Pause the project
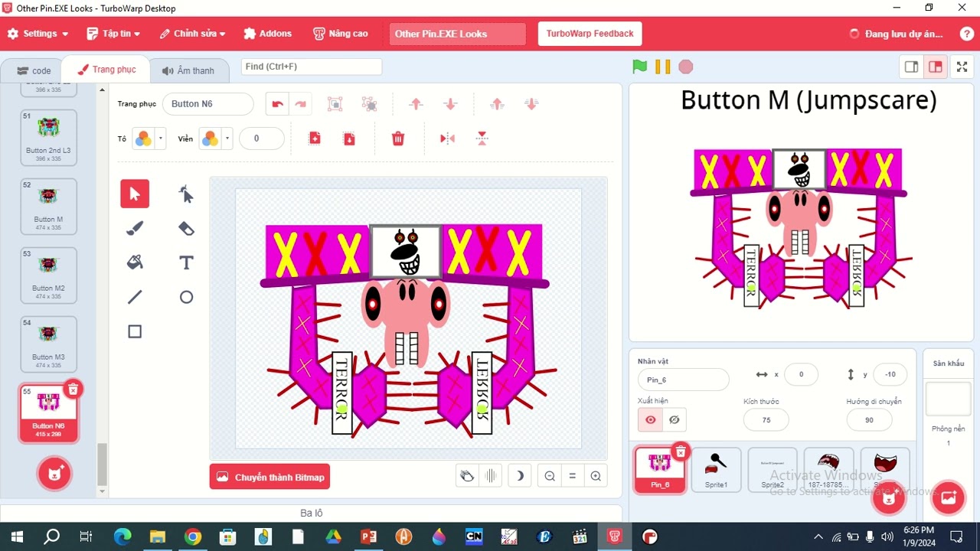Screen dimensions: 980x551 pos(663,67)
